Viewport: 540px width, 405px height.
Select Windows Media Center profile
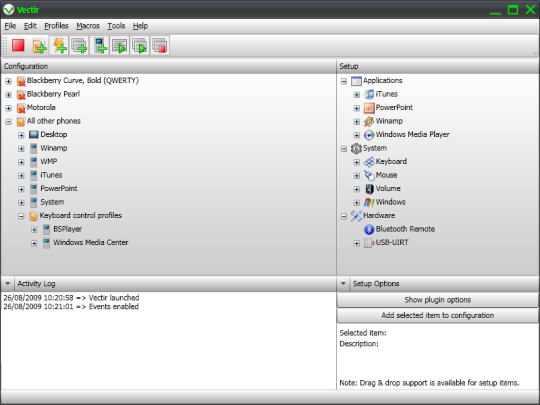point(91,242)
